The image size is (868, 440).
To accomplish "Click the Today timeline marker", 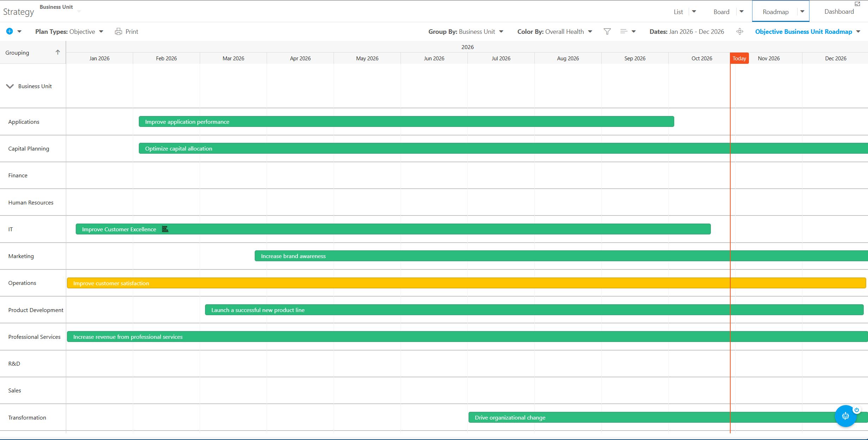I will pyautogui.click(x=739, y=58).
